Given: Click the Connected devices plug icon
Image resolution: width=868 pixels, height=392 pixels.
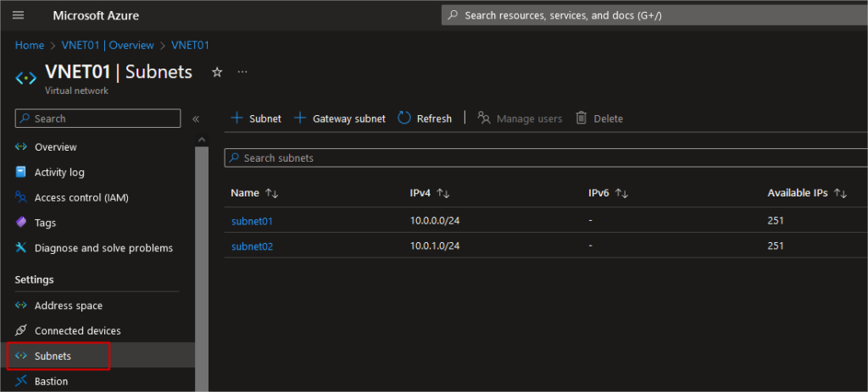Looking at the screenshot, I should point(21,331).
